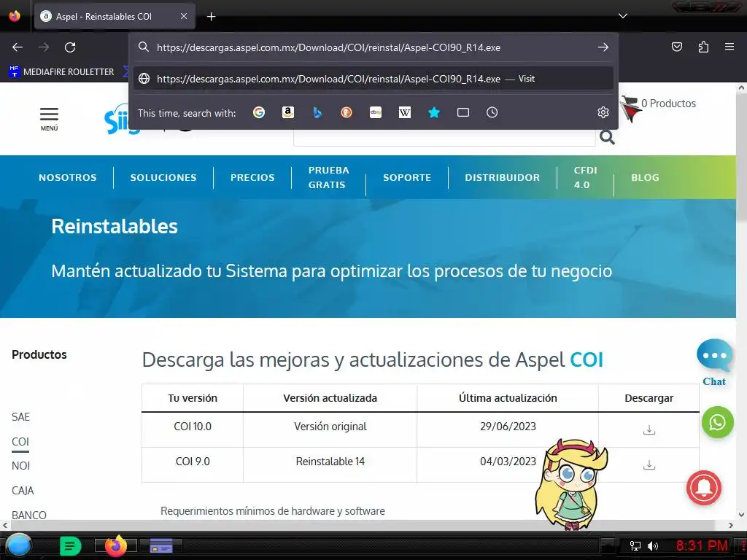
Task: Open the NOSOTROS menu
Action: [x=68, y=178]
